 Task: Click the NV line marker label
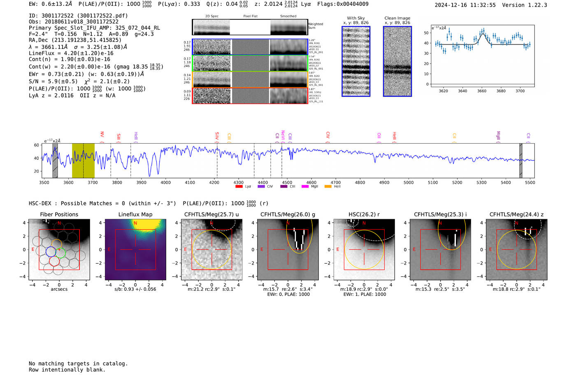pos(102,135)
